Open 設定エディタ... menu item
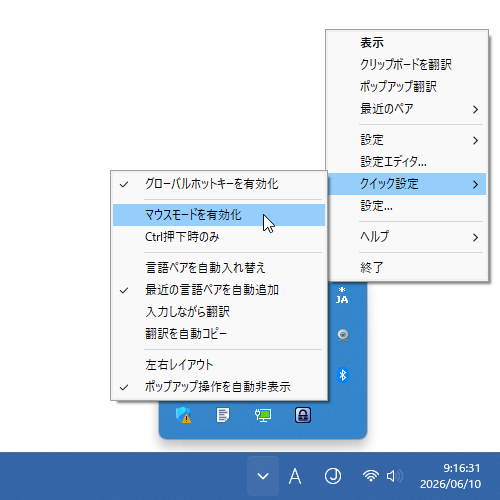Screen dimensions: 500x500 [407, 162]
